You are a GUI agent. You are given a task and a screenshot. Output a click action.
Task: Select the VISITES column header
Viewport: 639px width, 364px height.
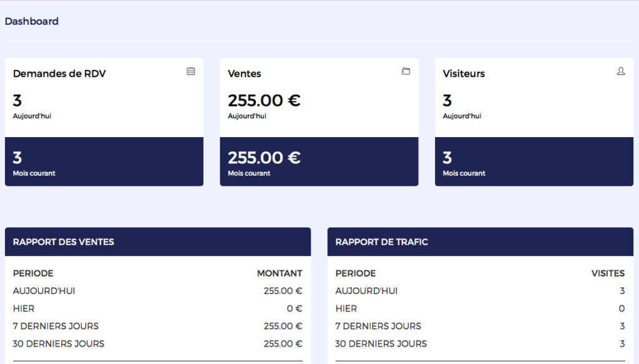608,274
